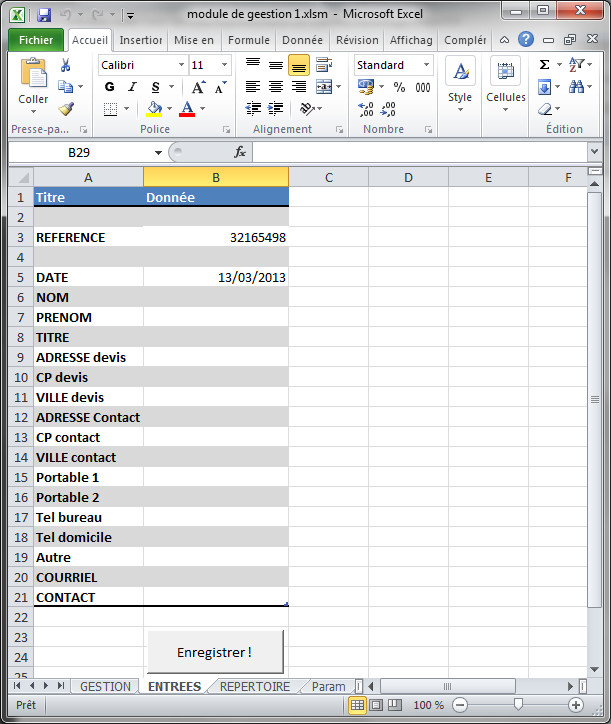Click the Cut scissors icon
Viewport: 611px width, 724px height.
click(x=66, y=65)
